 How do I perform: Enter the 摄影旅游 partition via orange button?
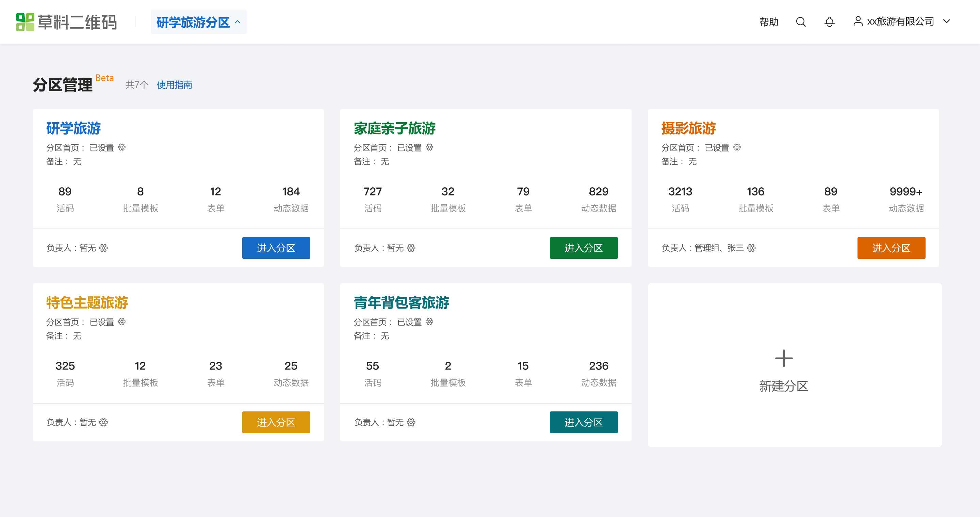[x=891, y=248]
